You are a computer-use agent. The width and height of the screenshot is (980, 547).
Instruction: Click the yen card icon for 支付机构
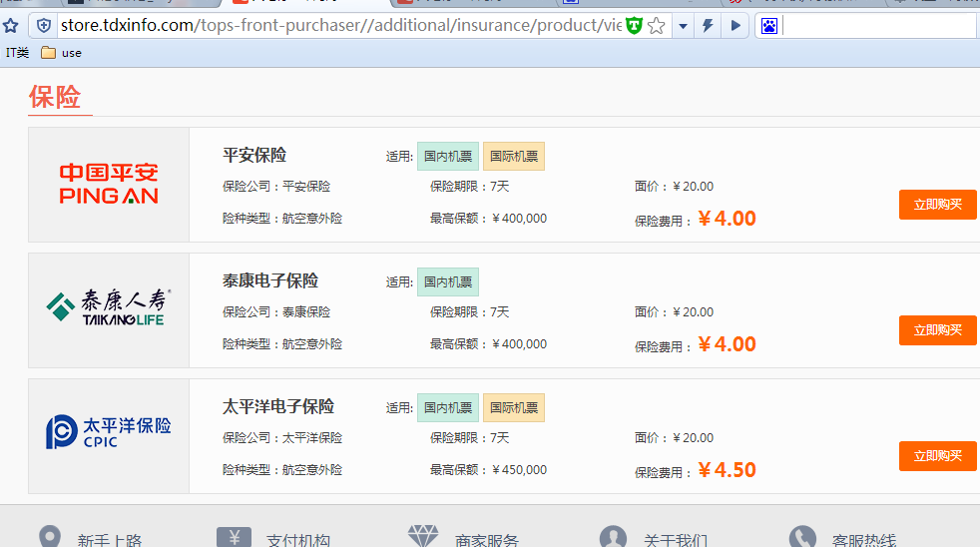[x=234, y=537]
